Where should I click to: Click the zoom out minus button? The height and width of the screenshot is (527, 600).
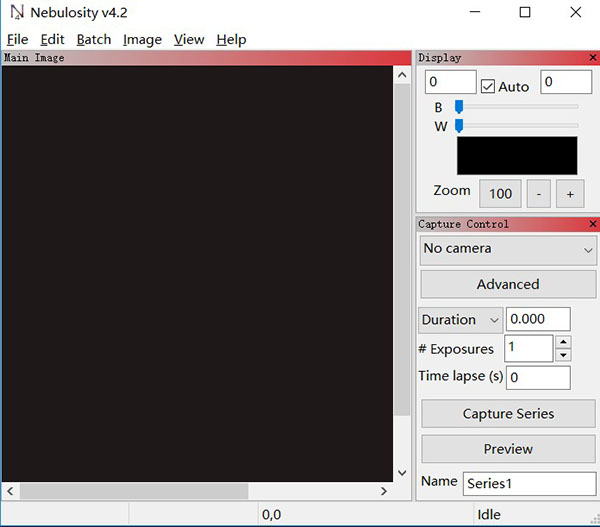(x=538, y=194)
